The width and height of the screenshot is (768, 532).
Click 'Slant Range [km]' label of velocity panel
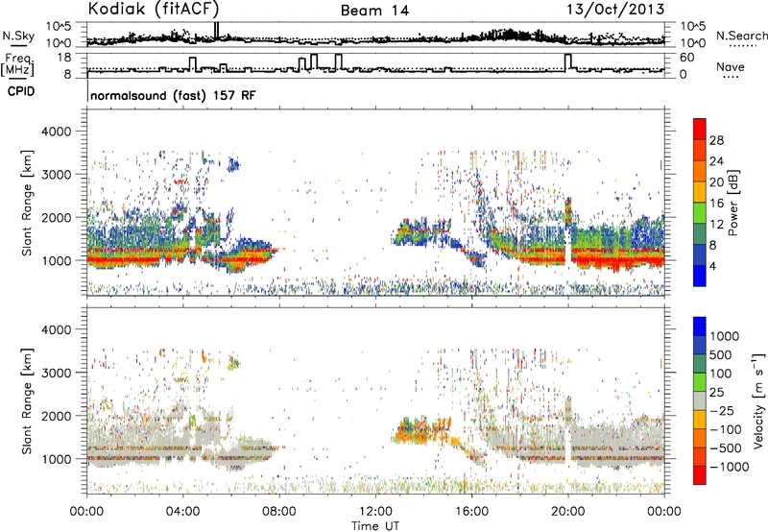pyautogui.click(x=27, y=400)
